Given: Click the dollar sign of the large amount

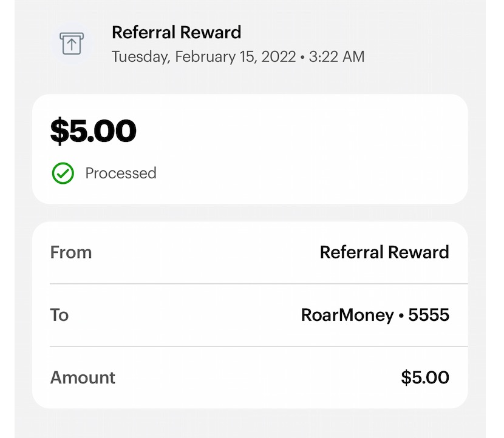Looking at the screenshot, I should (58, 131).
